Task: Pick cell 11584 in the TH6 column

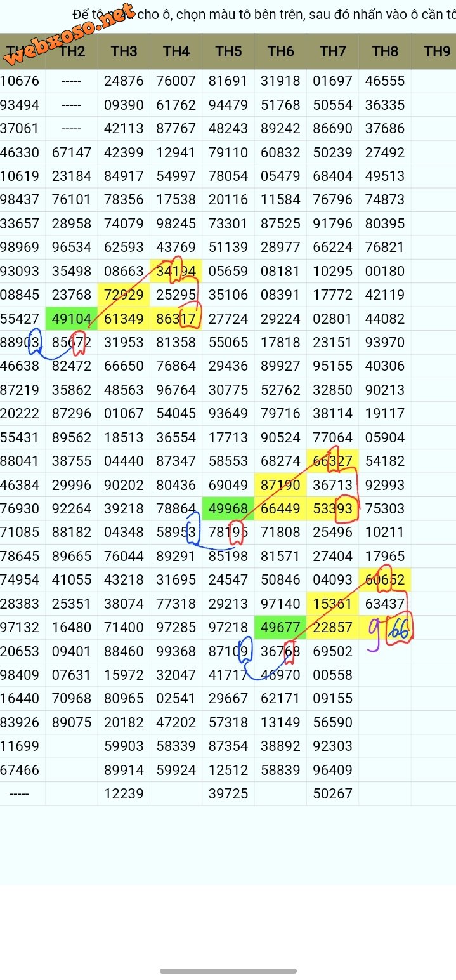Action: click(280, 200)
